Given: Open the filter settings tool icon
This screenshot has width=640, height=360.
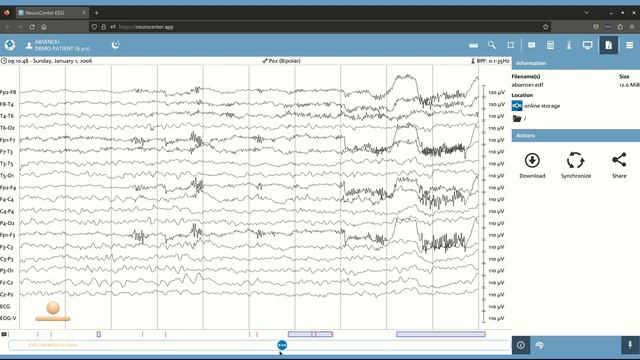Looking at the screenshot, I should pyautogui.click(x=569, y=45).
